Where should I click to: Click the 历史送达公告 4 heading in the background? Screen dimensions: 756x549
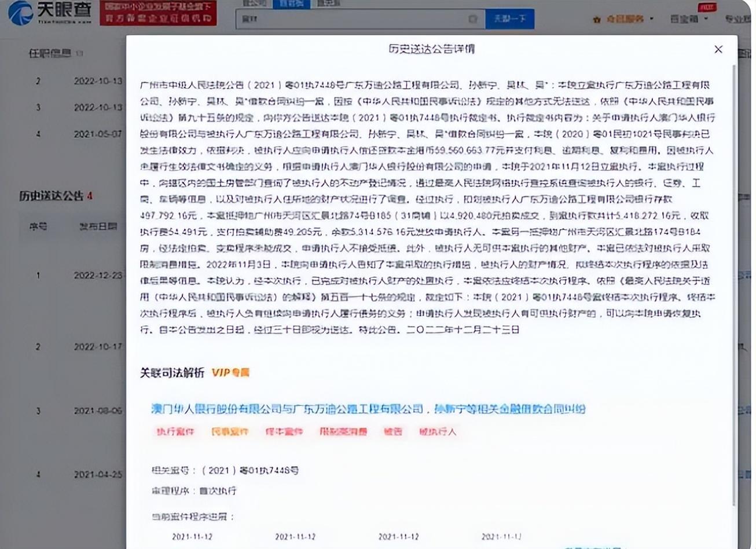tap(56, 196)
